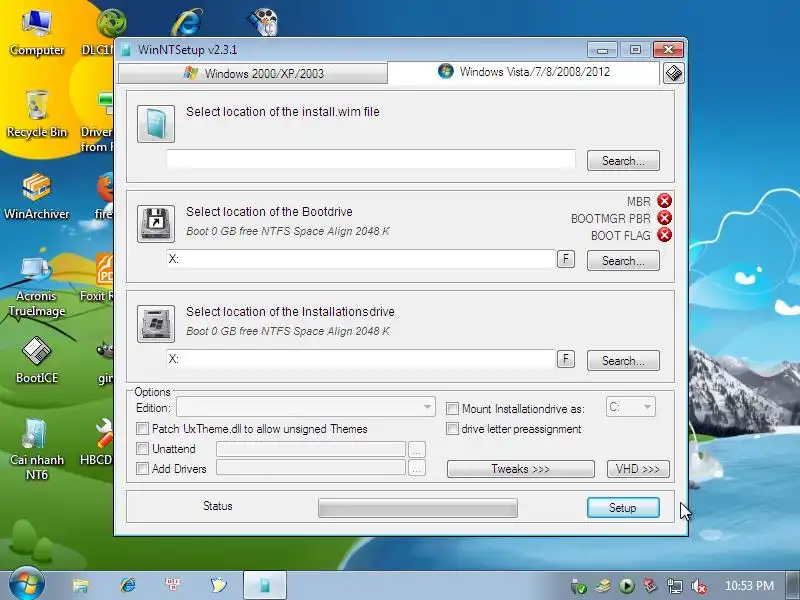Image resolution: width=800 pixels, height=600 pixels.
Task: Click Search for the Installationsdrive
Action: (x=623, y=361)
